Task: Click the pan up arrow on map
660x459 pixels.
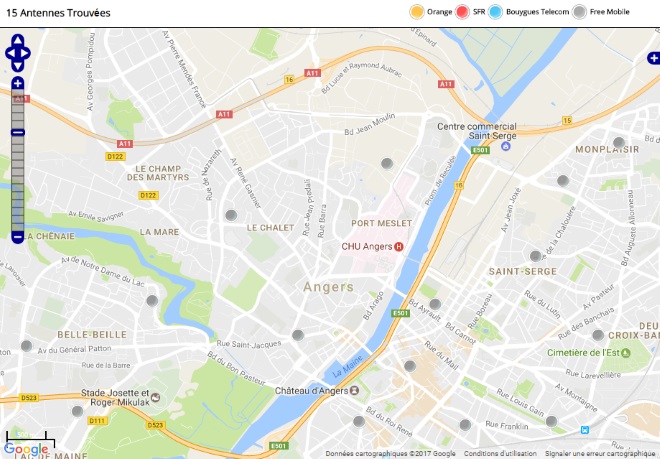Action: pyautogui.click(x=18, y=40)
